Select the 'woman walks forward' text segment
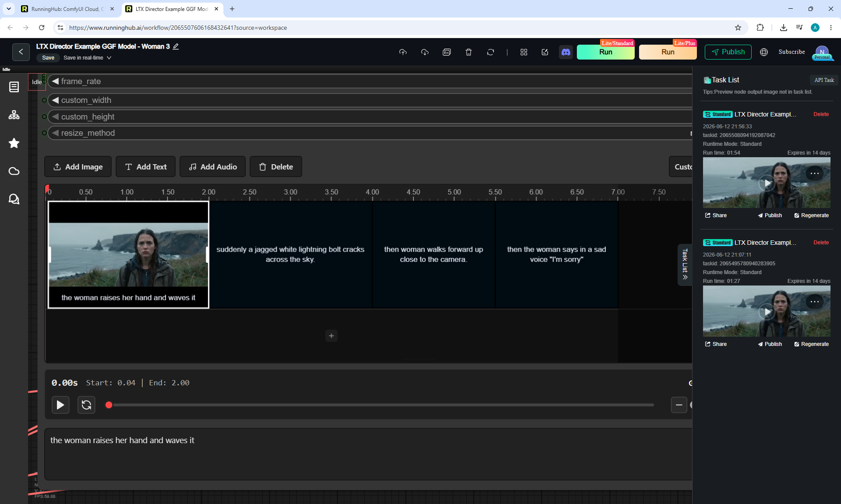 (x=434, y=255)
